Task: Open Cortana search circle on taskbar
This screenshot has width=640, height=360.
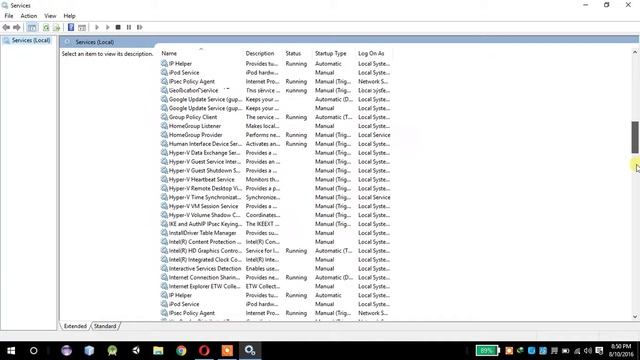Action: click(33, 351)
